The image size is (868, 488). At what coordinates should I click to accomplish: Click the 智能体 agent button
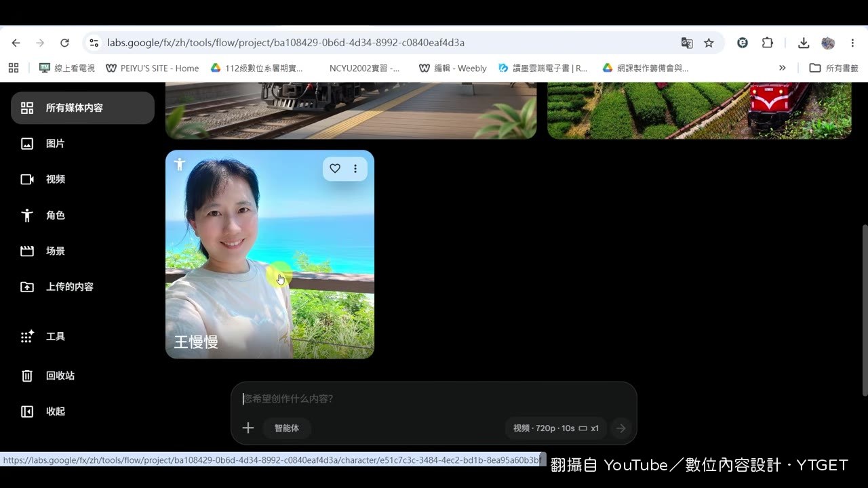(287, 428)
